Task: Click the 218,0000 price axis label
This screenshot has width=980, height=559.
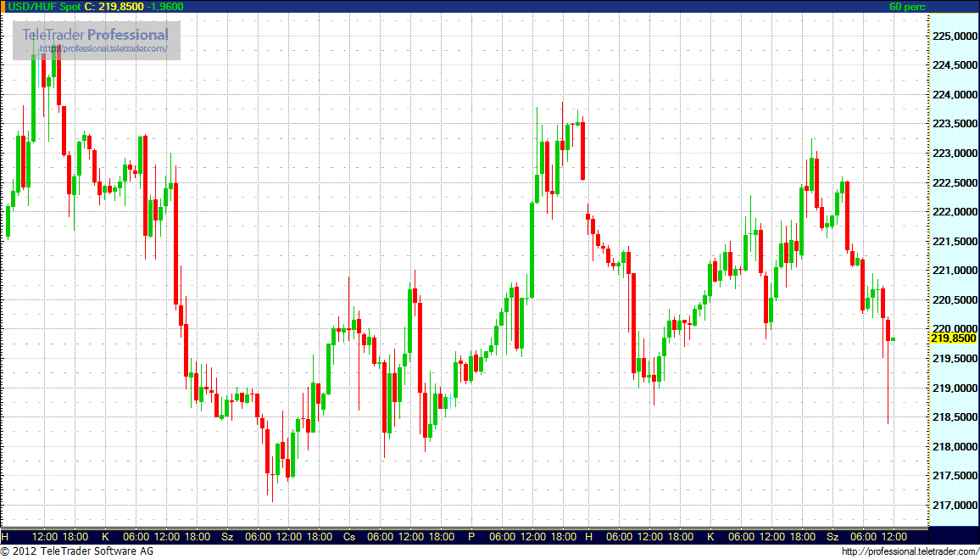Action: click(x=955, y=447)
